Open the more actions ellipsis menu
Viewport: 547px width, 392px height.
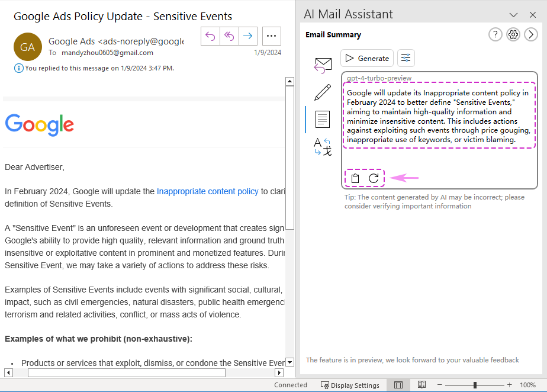tap(272, 36)
